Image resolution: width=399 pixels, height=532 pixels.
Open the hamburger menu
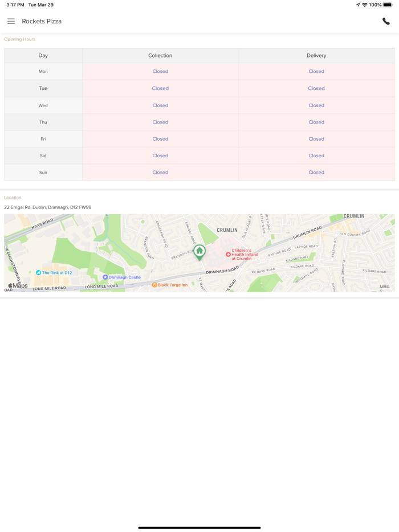11,21
